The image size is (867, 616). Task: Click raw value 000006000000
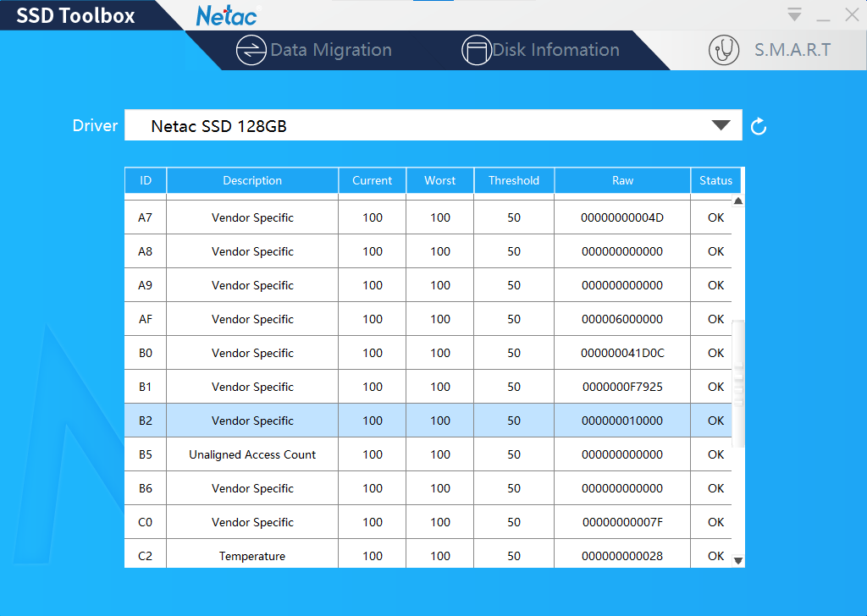tap(622, 319)
